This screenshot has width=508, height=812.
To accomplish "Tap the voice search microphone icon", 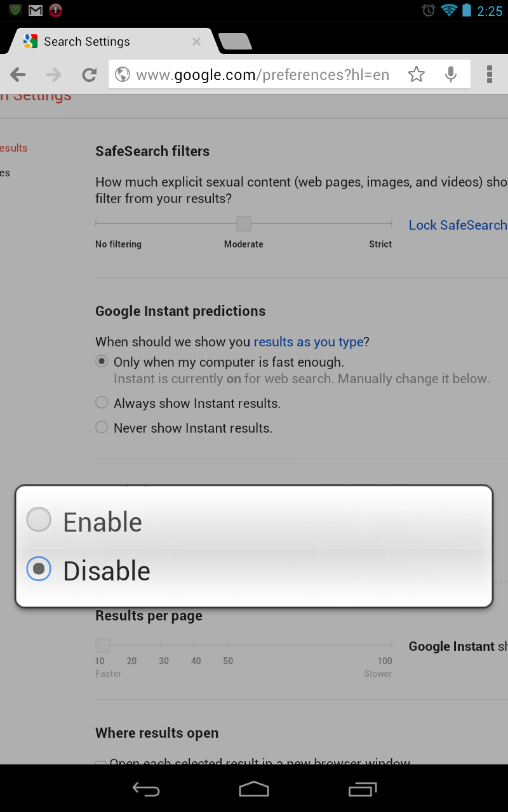I will point(451,75).
